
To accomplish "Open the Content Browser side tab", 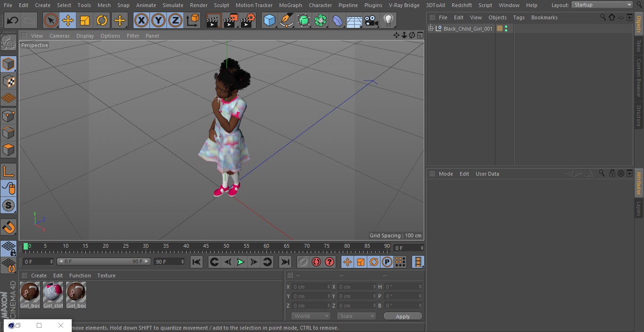I will pyautogui.click(x=639, y=78).
